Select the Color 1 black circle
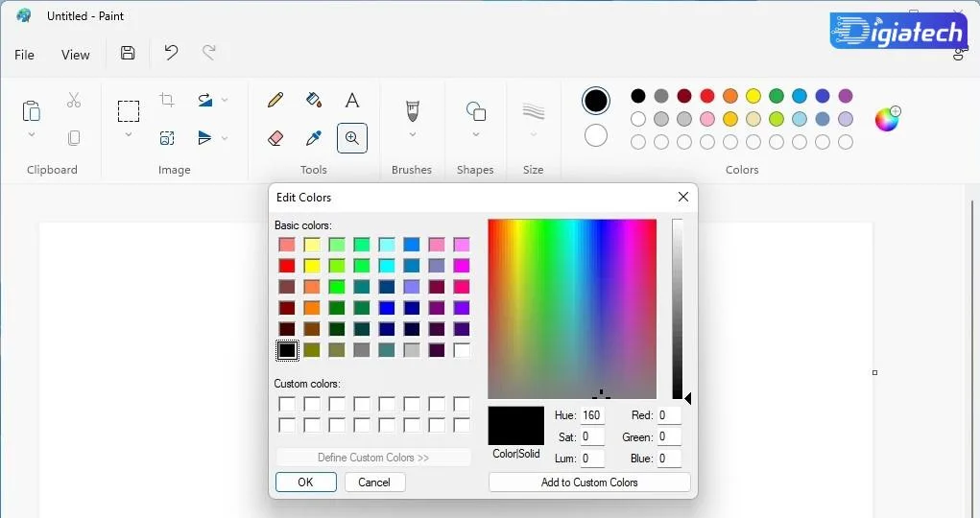Viewport: 980px width, 518px height. point(596,101)
